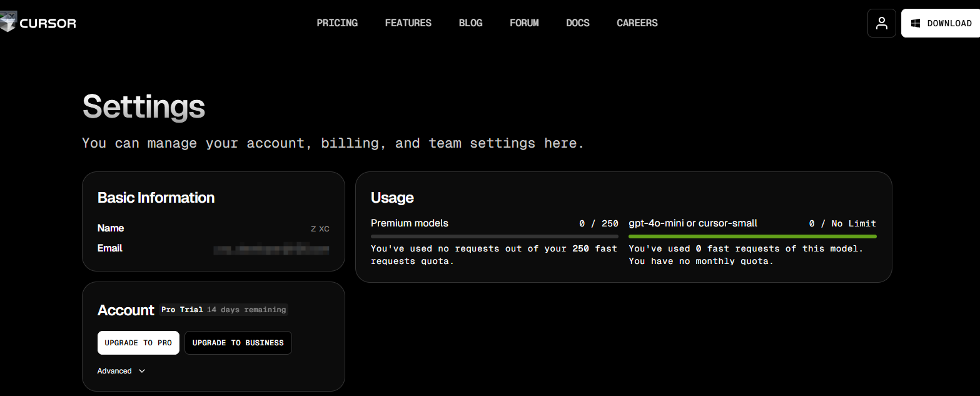
Task: Click the '0 / 250' usage count
Action: [599, 223]
